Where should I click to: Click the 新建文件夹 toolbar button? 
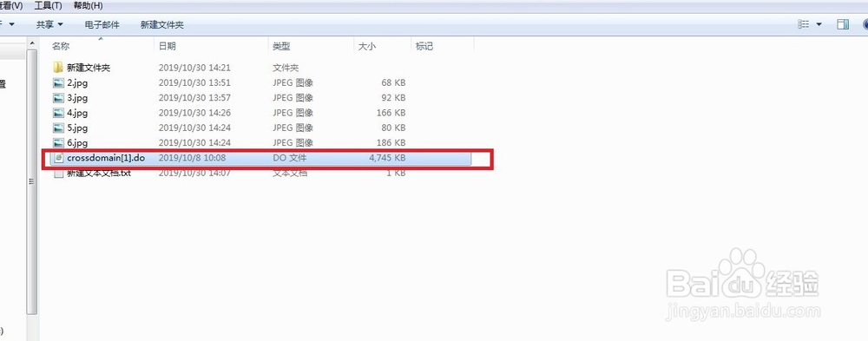(x=161, y=24)
